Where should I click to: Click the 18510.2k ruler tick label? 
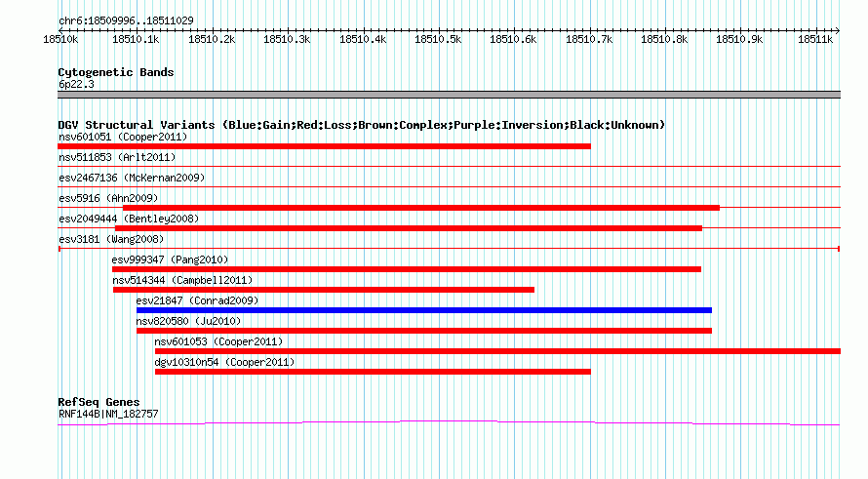tap(212, 39)
